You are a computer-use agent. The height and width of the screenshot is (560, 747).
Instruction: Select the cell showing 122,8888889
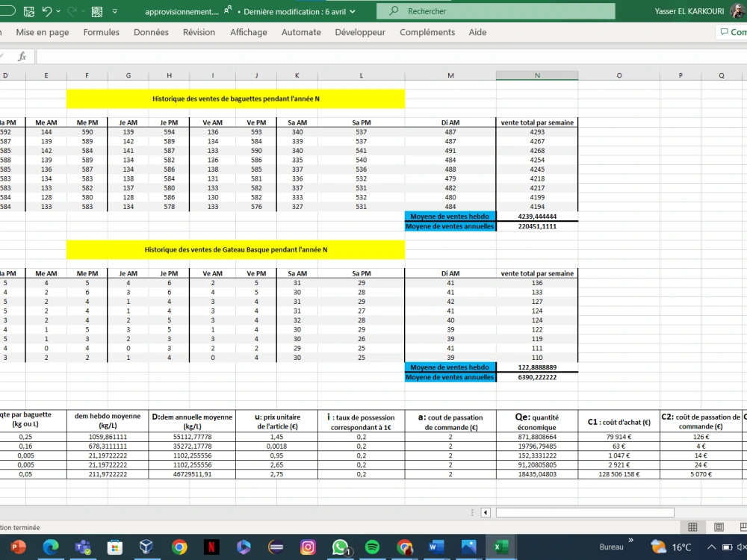pos(537,367)
